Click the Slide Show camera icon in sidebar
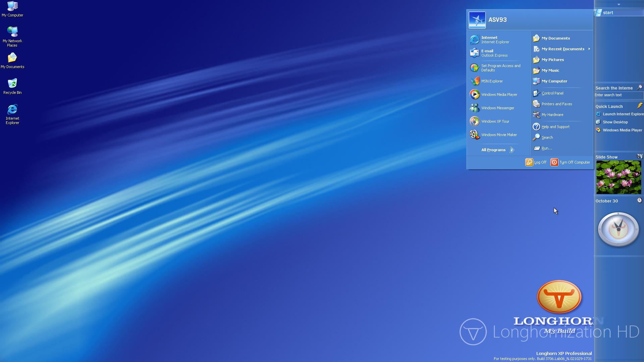The width and height of the screenshot is (644, 362). coord(639,157)
